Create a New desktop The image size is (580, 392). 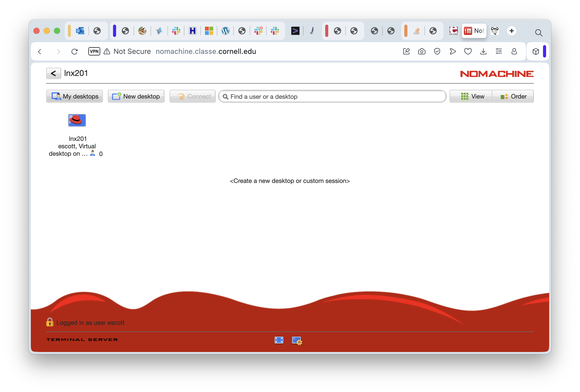coord(136,96)
